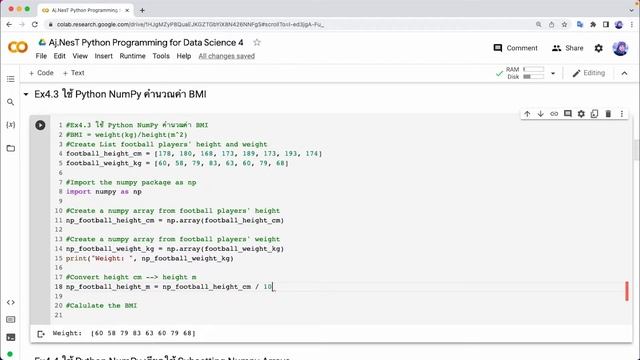Open the browser tab list chevron

pyautogui.click(x=631, y=10)
